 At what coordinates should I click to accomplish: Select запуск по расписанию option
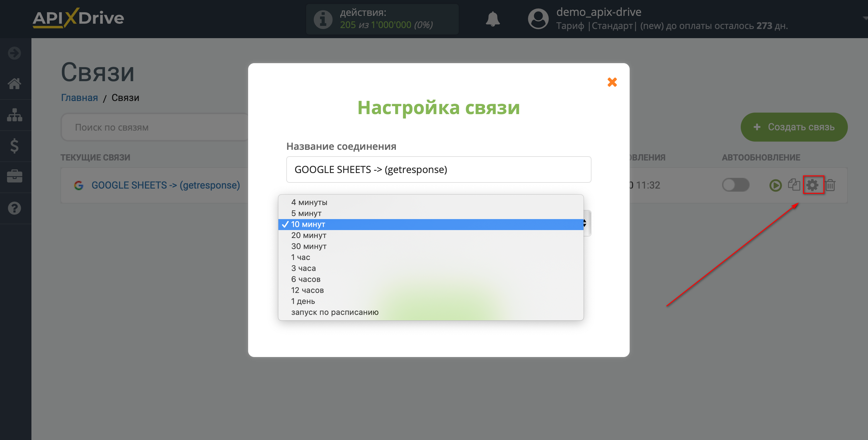(431, 312)
